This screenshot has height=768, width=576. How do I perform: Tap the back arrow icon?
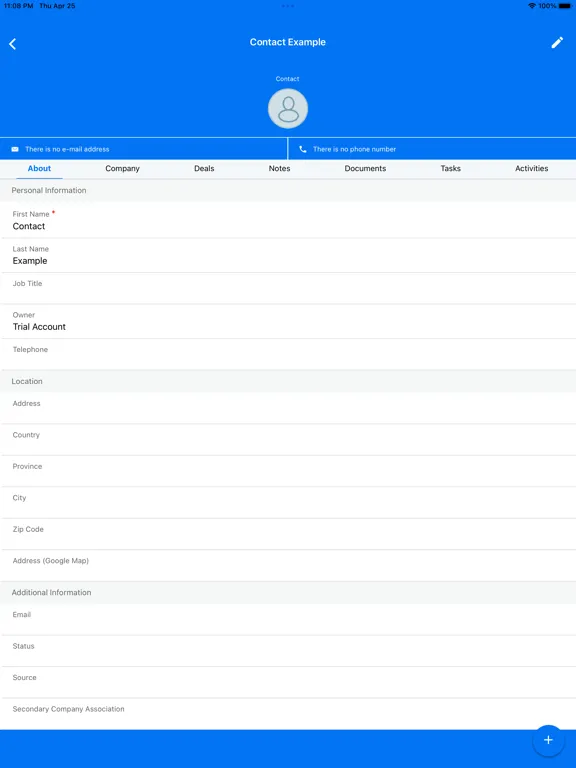(x=13, y=44)
